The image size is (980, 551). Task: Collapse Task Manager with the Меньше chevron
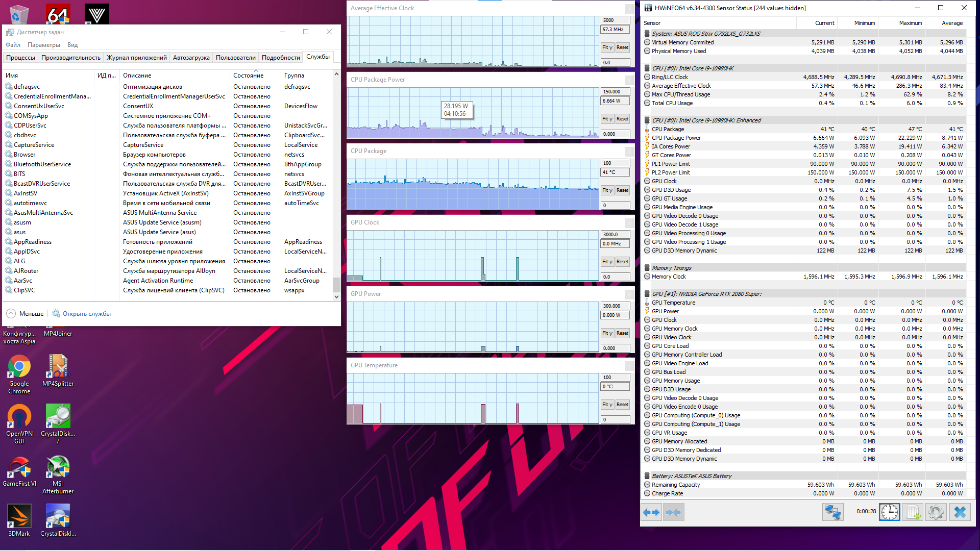(11, 313)
